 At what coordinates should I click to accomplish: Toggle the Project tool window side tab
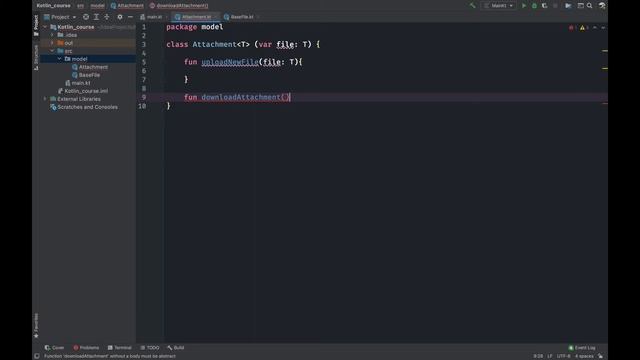pos(36,25)
